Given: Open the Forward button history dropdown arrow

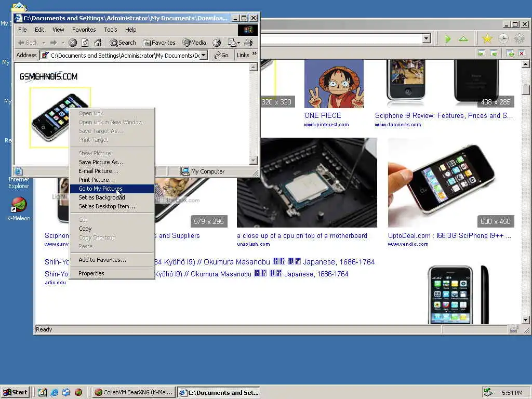Looking at the screenshot, I should tap(63, 43).
